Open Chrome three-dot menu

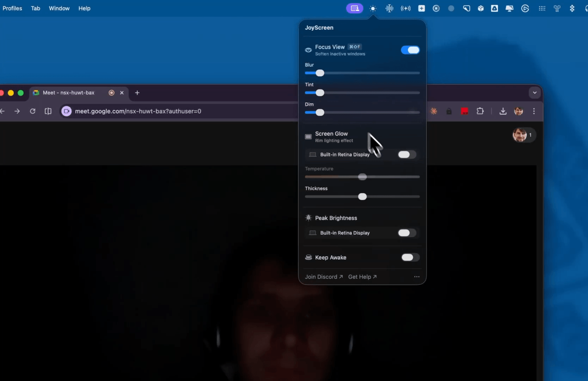click(x=534, y=111)
